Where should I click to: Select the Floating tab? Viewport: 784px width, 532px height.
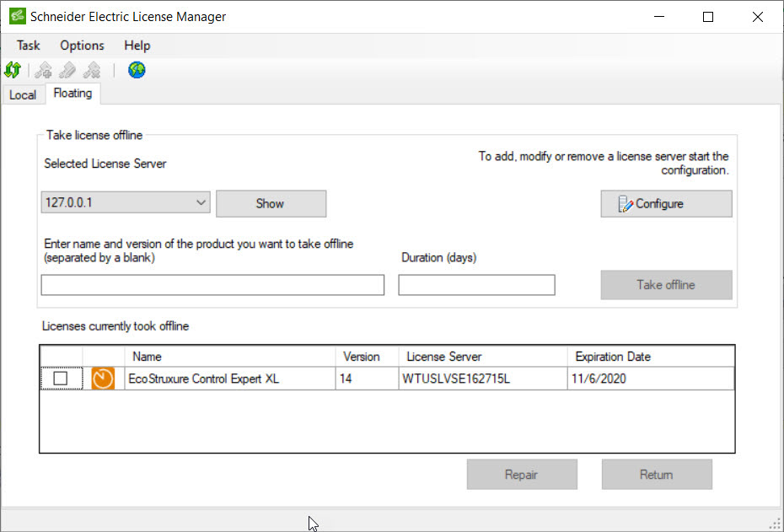point(73,94)
